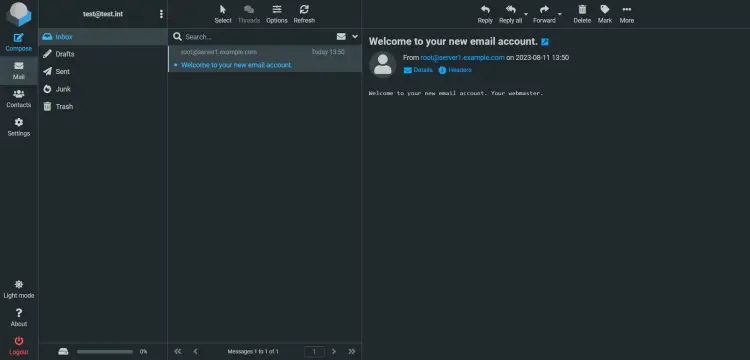Open the Junk folder
The image size is (750, 360).
click(x=103, y=89)
